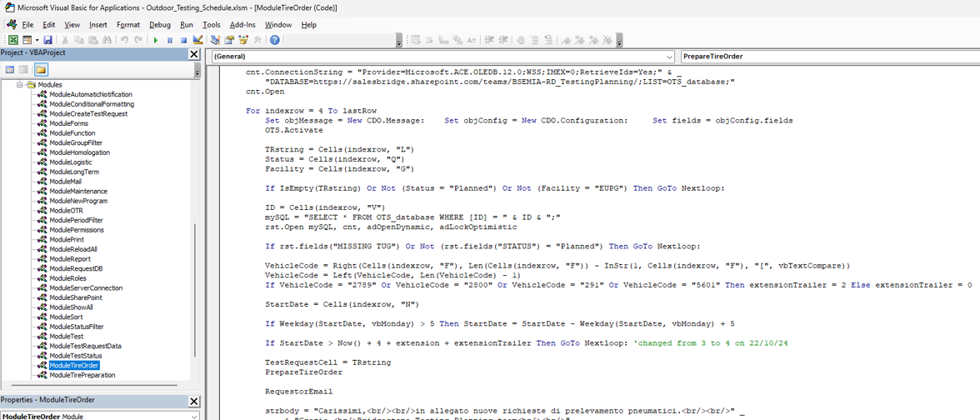
Task: Click View Code icon in Project panel
Action: click(x=10, y=68)
